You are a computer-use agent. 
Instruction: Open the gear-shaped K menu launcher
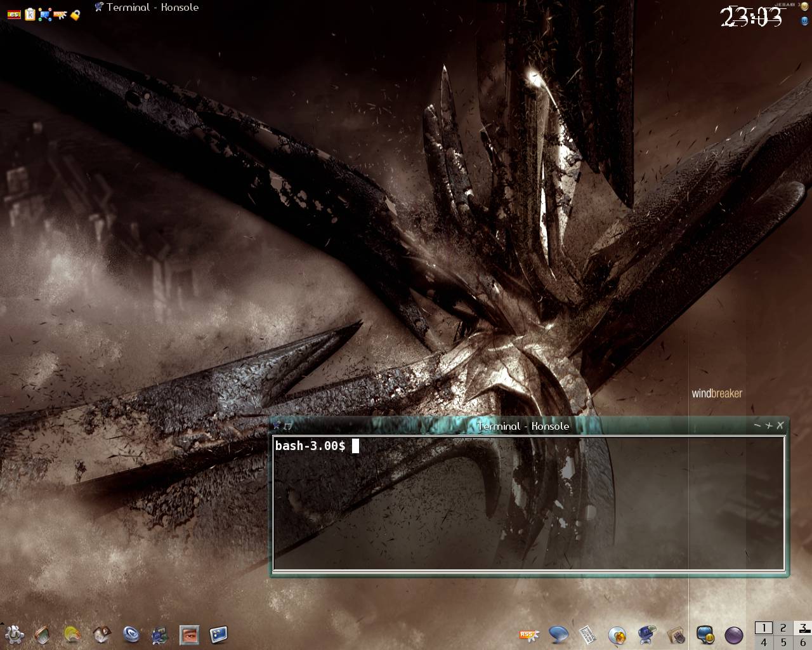(x=14, y=633)
